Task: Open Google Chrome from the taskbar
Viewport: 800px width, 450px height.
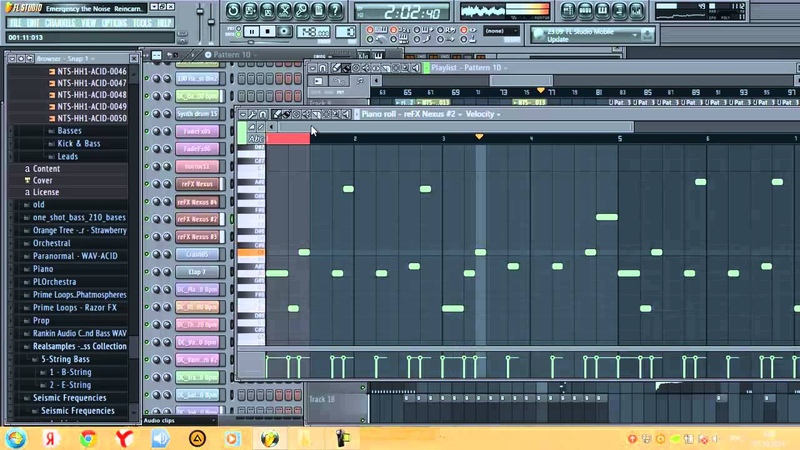Action: 88,438
